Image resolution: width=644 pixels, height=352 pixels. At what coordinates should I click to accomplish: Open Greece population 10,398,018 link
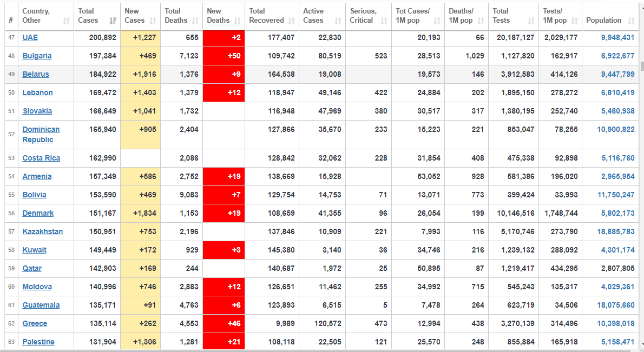(x=616, y=324)
